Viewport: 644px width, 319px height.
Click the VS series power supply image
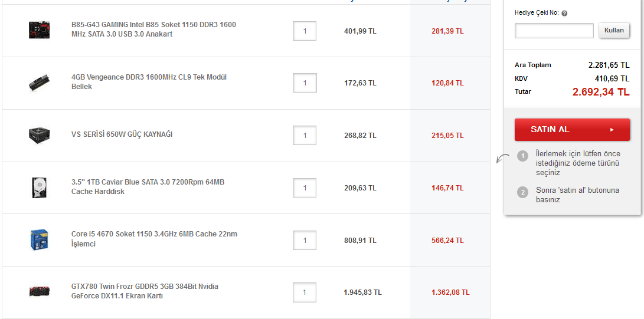[40, 135]
